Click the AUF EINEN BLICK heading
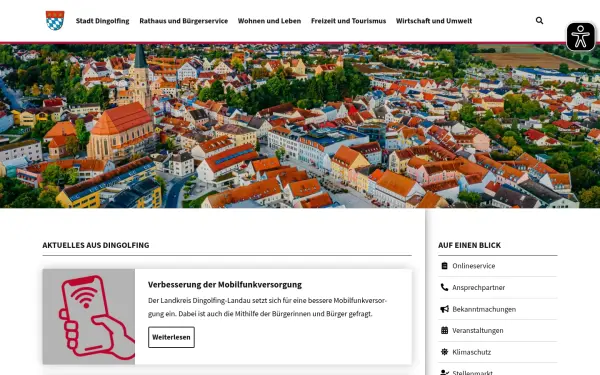Image resolution: width=600 pixels, height=375 pixels. 470,245
